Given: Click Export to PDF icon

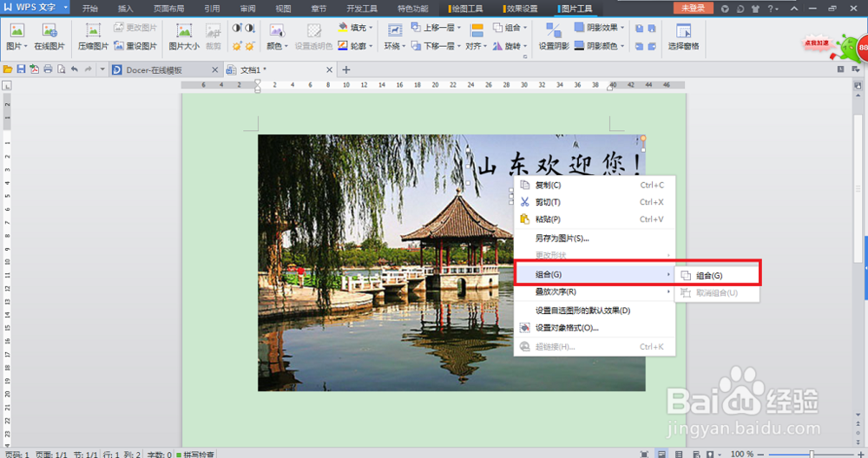Looking at the screenshot, I should coord(35,69).
